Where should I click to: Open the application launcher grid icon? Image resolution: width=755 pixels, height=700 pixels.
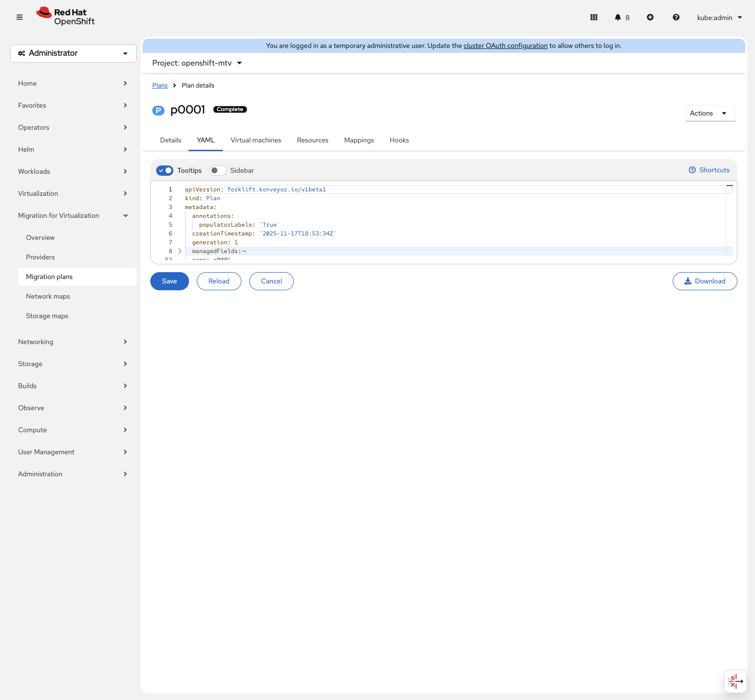click(x=594, y=17)
